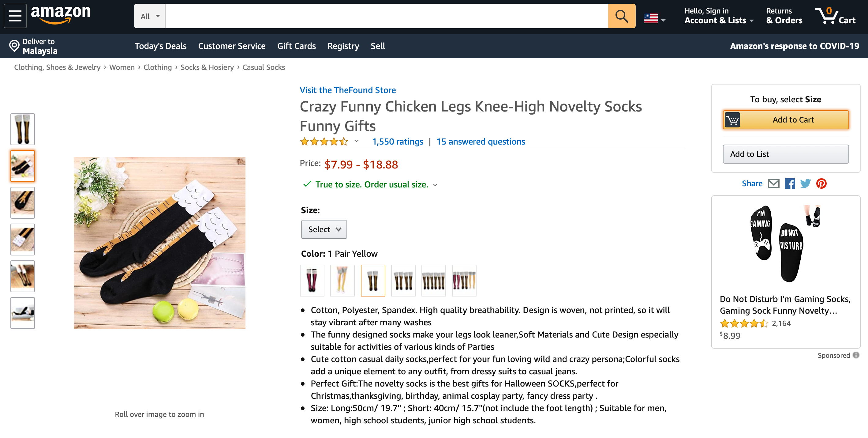868x438 pixels.
Task: Open the Size Select dropdown
Action: click(x=324, y=229)
